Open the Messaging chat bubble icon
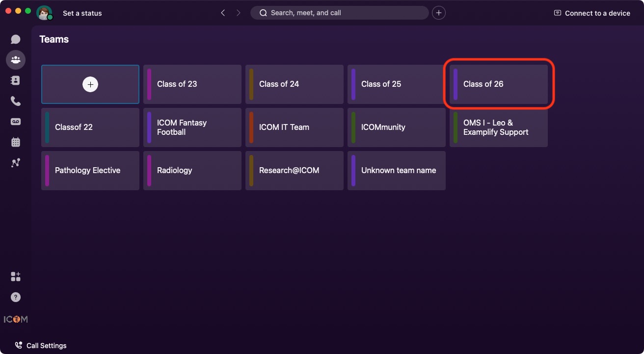The width and height of the screenshot is (644, 354). coord(16,39)
